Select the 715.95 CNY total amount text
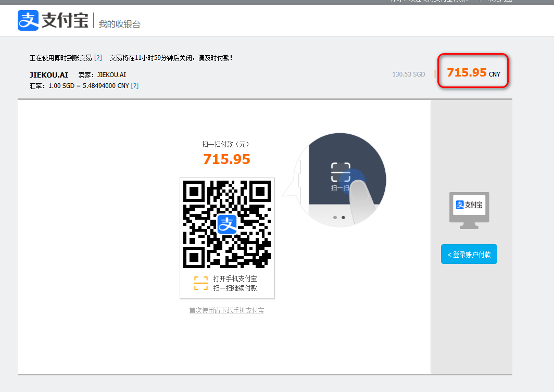554x392 pixels. click(x=473, y=73)
